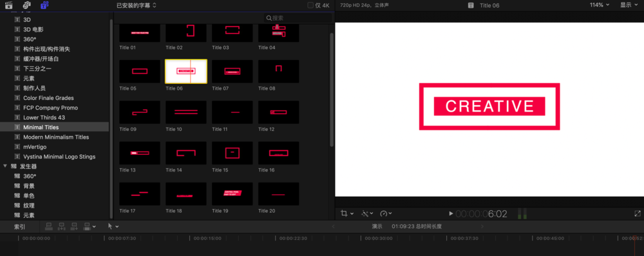Collapse the Generators category triangle
This screenshot has height=256, width=644.
(5, 166)
